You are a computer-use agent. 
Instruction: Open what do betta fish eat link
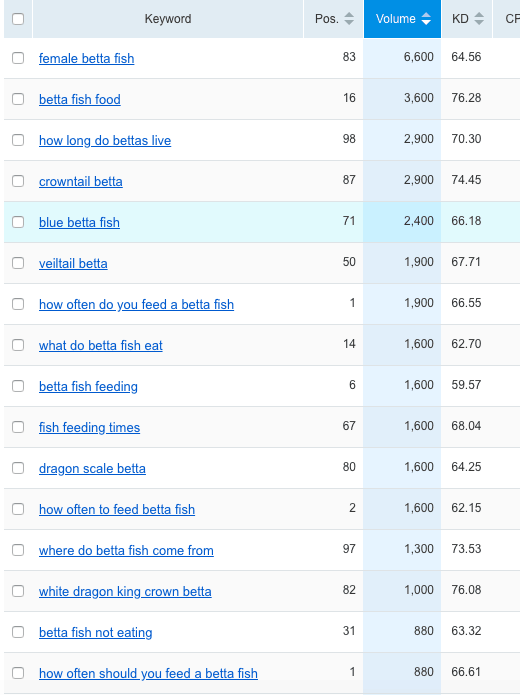(101, 345)
